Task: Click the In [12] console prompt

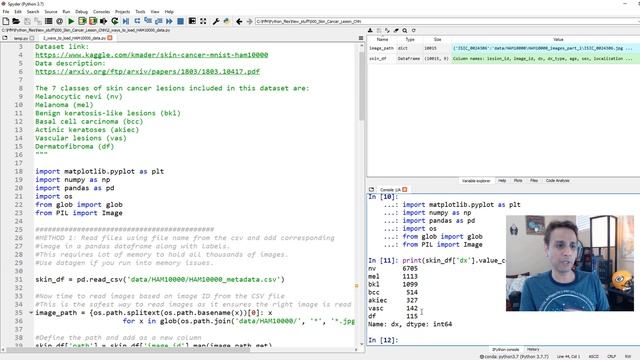Action: (x=383, y=340)
